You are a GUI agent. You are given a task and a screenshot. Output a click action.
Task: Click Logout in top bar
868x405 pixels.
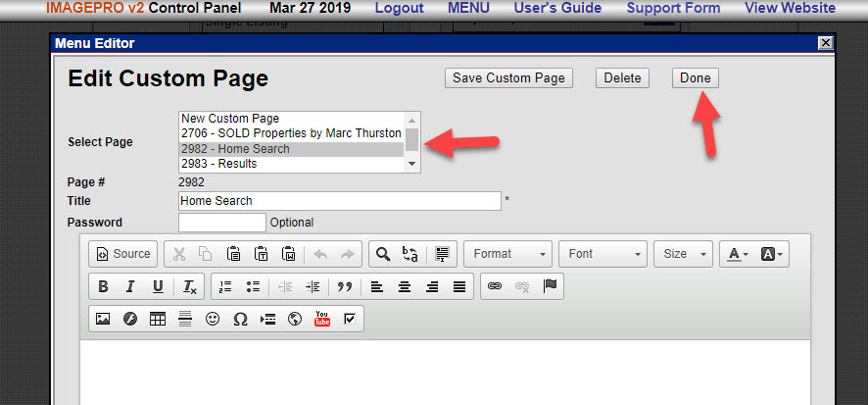pyautogui.click(x=399, y=8)
